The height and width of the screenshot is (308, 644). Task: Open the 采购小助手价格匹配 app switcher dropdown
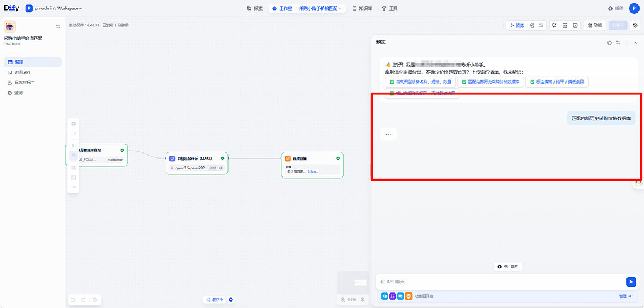tap(320, 8)
